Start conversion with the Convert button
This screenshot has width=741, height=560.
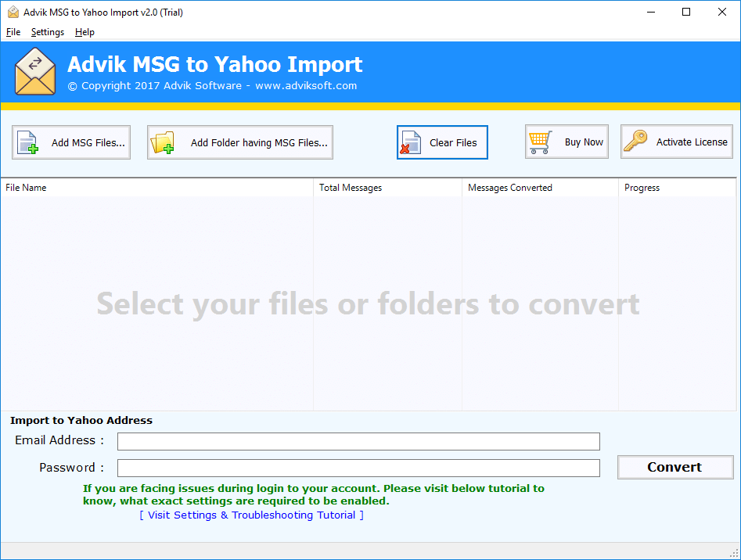(x=675, y=467)
